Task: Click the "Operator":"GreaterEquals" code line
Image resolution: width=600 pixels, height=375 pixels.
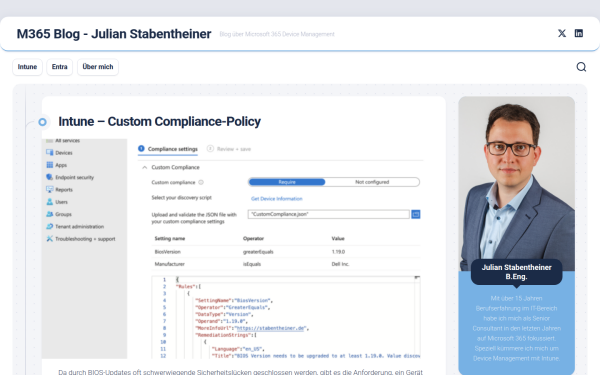Action: click(233, 307)
